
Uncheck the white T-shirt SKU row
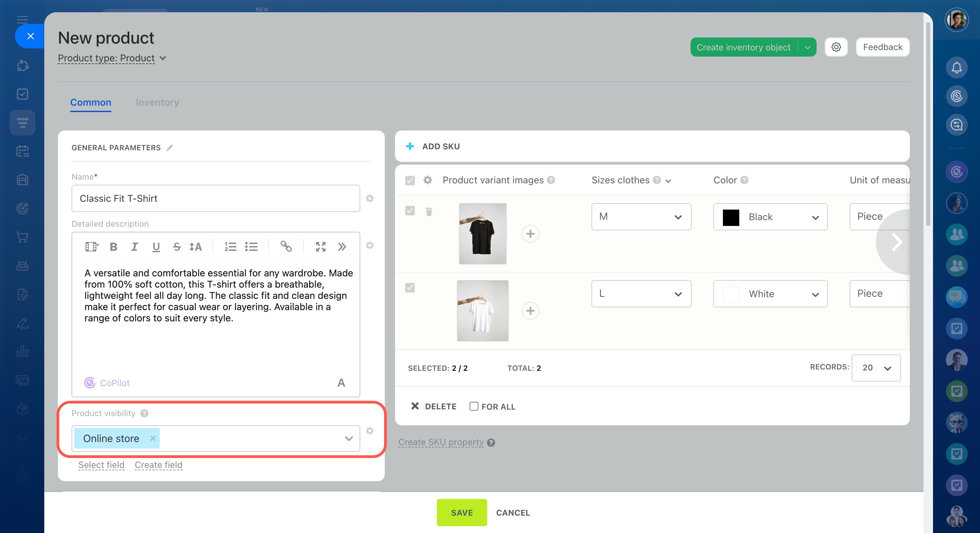pyautogui.click(x=410, y=287)
